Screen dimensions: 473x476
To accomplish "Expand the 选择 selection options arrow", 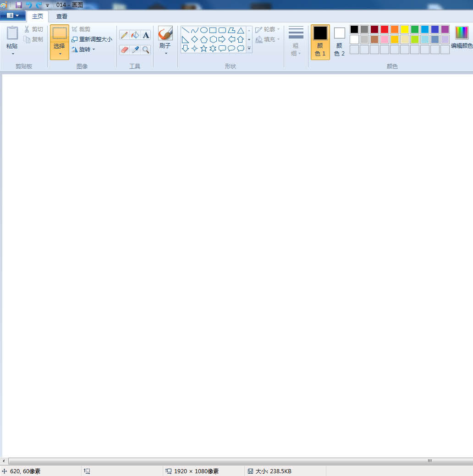I will (60, 54).
